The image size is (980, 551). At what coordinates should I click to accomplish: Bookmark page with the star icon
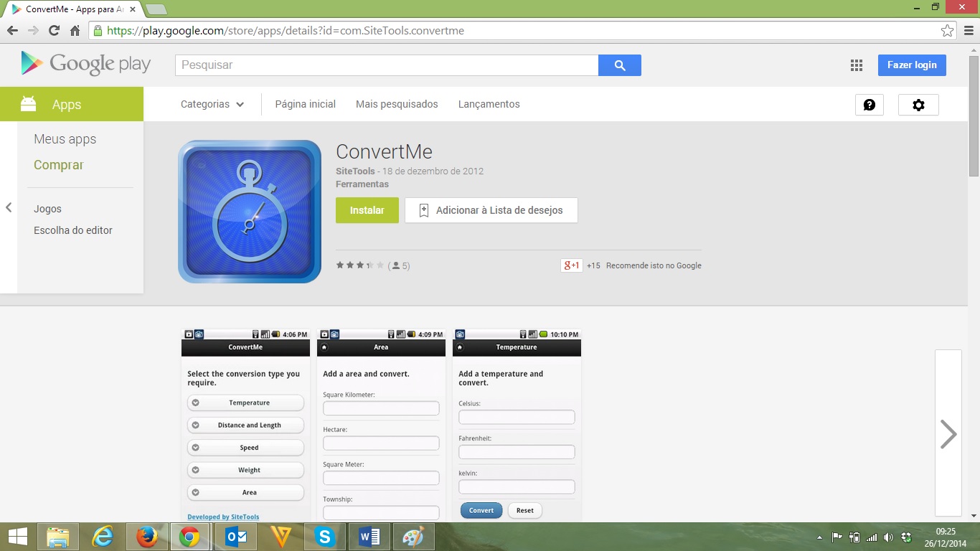[x=948, y=31]
